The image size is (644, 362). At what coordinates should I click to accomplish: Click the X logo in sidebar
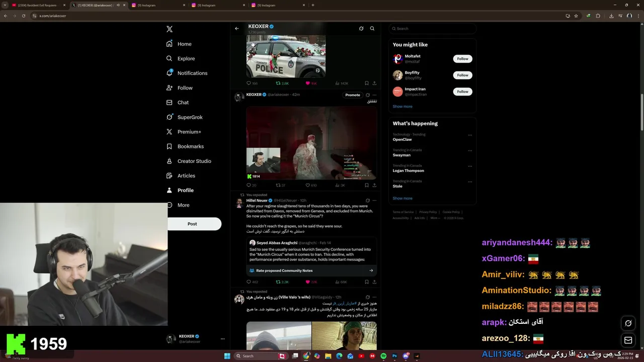(x=170, y=29)
